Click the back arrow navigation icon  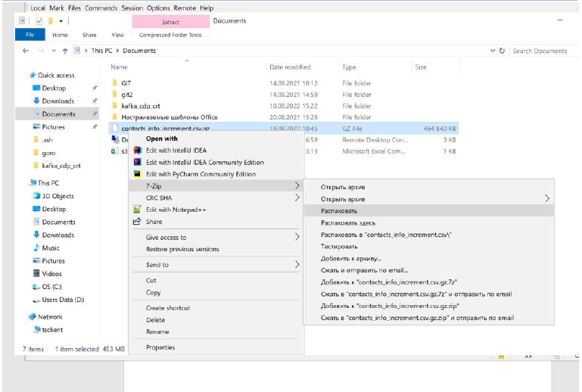click(x=26, y=51)
